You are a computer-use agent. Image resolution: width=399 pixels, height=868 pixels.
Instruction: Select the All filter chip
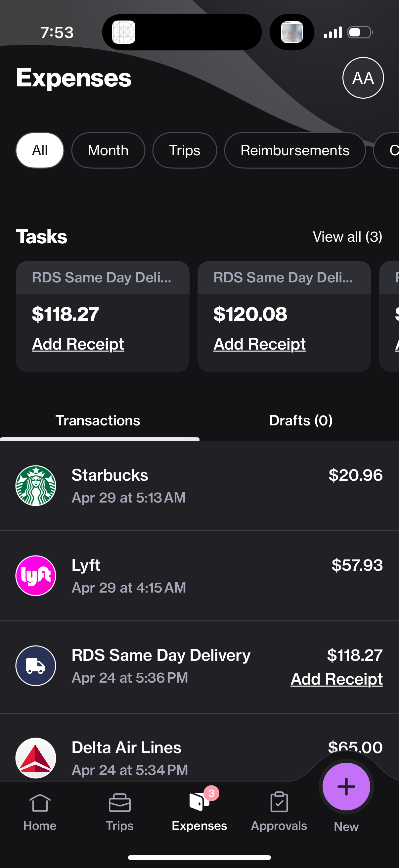(40, 150)
